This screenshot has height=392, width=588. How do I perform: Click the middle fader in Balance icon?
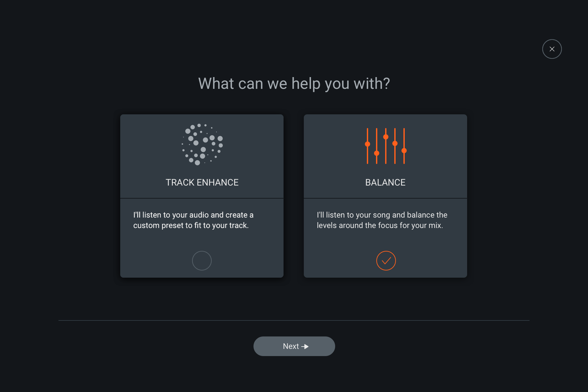point(386,146)
